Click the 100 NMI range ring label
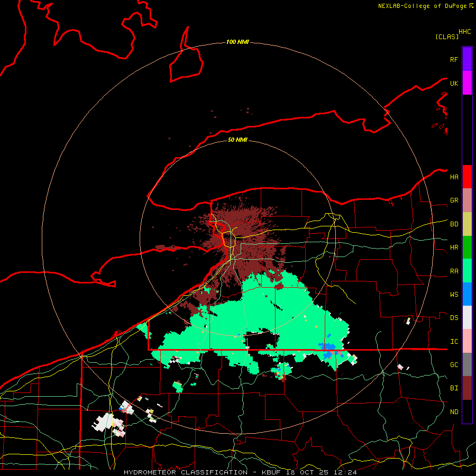This screenshot has width=476, height=476. coord(237,42)
